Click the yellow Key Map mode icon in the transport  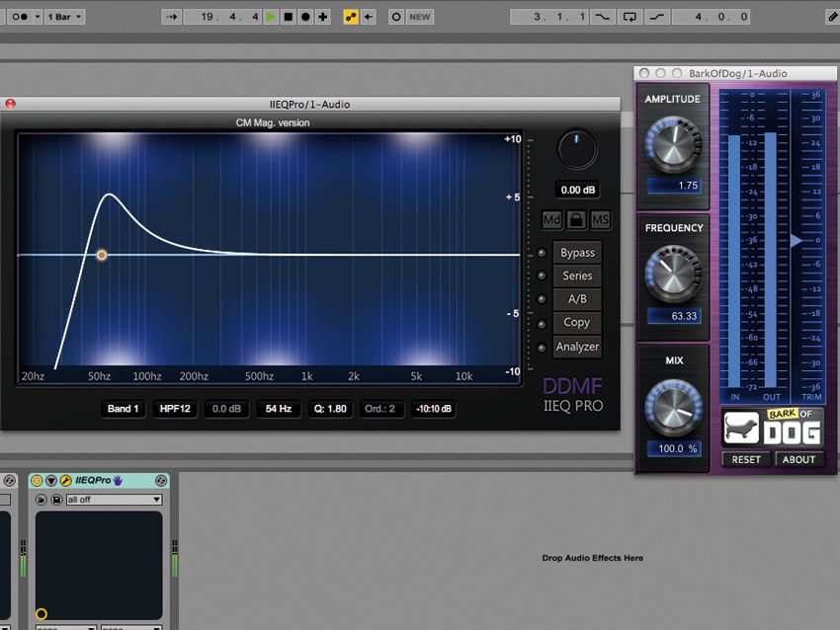click(350, 17)
